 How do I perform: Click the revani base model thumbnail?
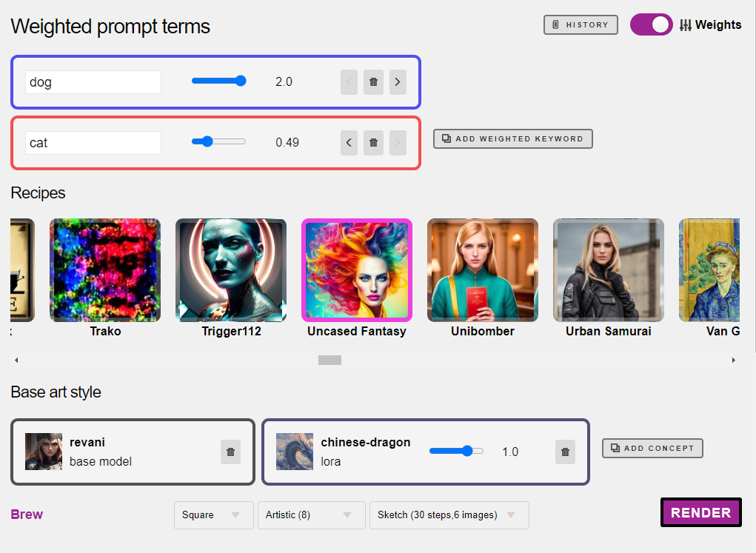click(44, 452)
